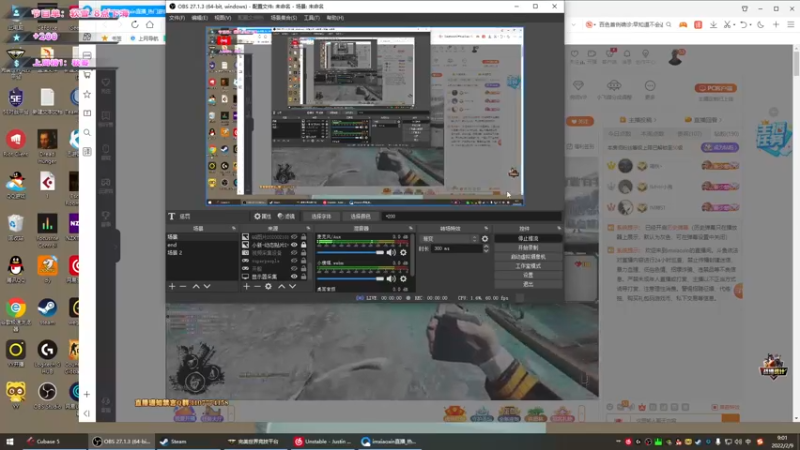This screenshot has height=450, width=800.
Task: Open browser download manager icon
Action: coord(713,24)
